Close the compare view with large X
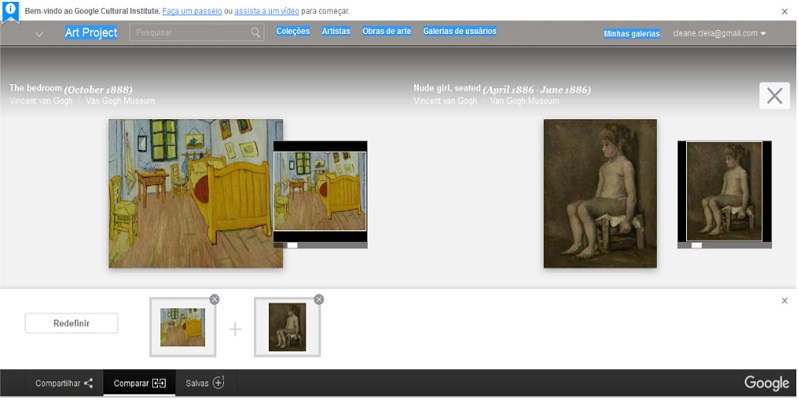799x400 pixels. coord(773,96)
